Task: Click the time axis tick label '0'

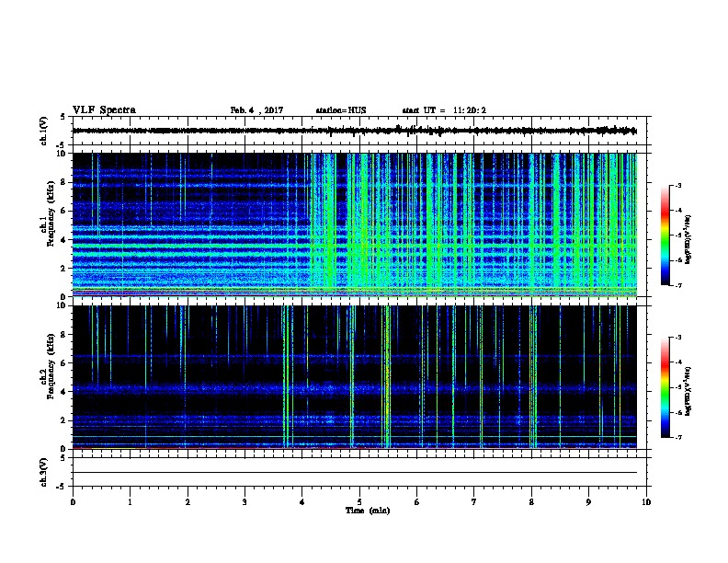Action: tap(73, 502)
